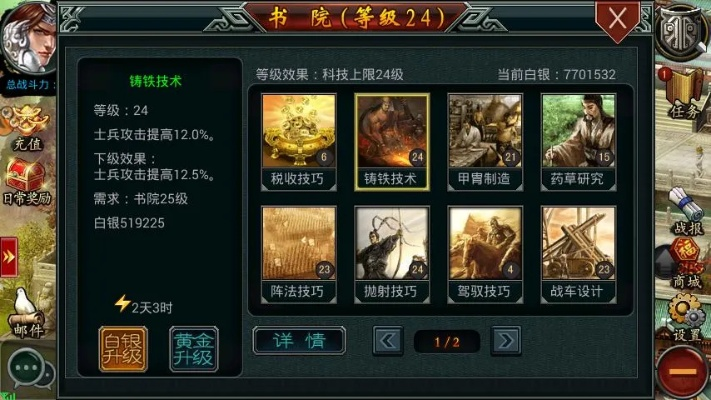This screenshot has width=711, height=400.
Task: Upgrade using the 黄金升级 button
Action: [x=194, y=349]
